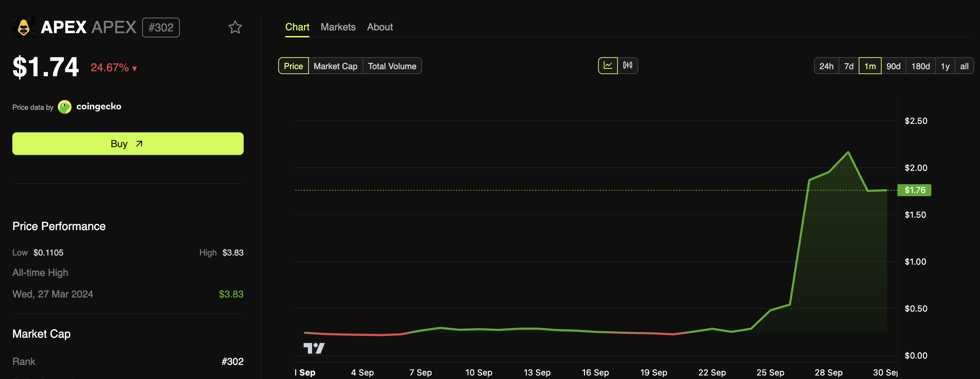The height and width of the screenshot is (379, 980).
Task: Click the red down-arrow next to 24.67%
Action: [135, 68]
